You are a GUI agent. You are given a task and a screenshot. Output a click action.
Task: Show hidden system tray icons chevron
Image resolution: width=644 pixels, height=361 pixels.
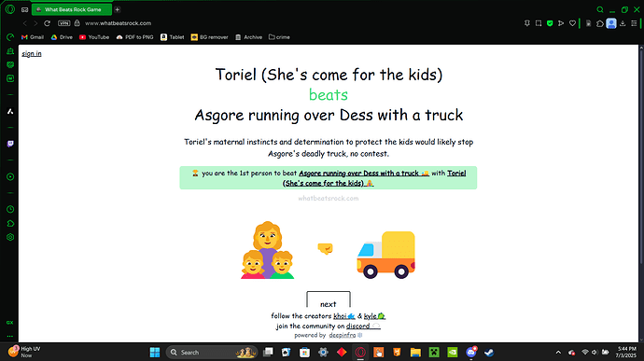[x=558, y=352]
